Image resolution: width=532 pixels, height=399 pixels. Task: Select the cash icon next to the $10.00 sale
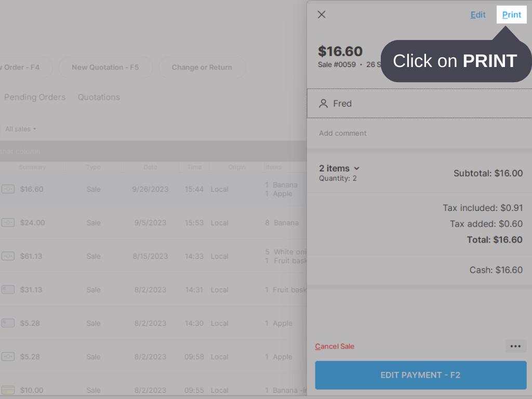click(8, 390)
